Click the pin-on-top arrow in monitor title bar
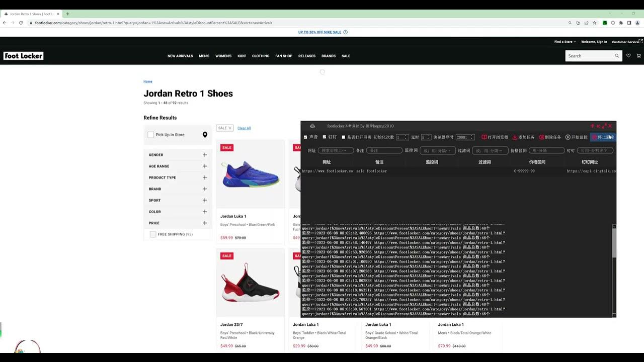 tap(592, 126)
